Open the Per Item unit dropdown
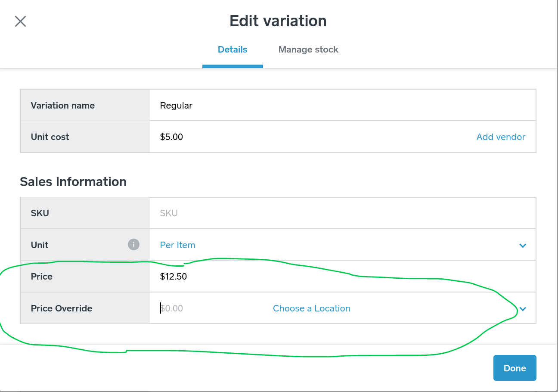The height and width of the screenshot is (392, 558). 178,245
